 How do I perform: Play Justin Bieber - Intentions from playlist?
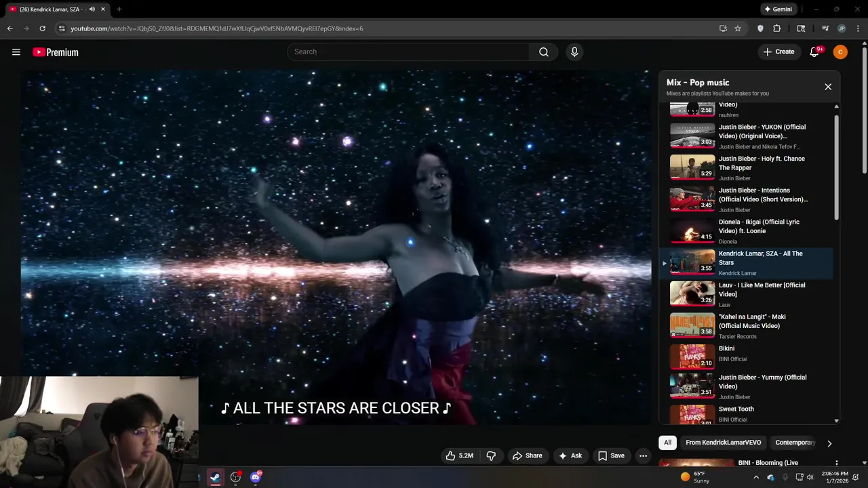click(747, 200)
